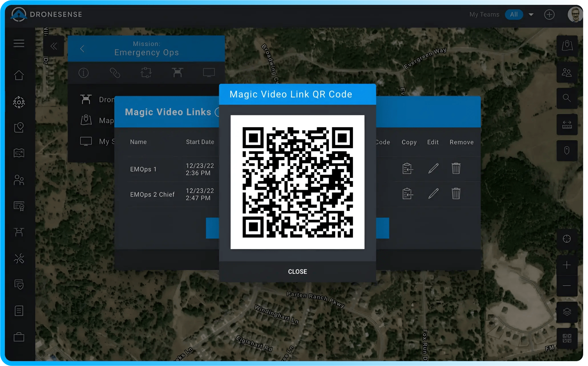Zoom in the map with plus button

click(567, 265)
